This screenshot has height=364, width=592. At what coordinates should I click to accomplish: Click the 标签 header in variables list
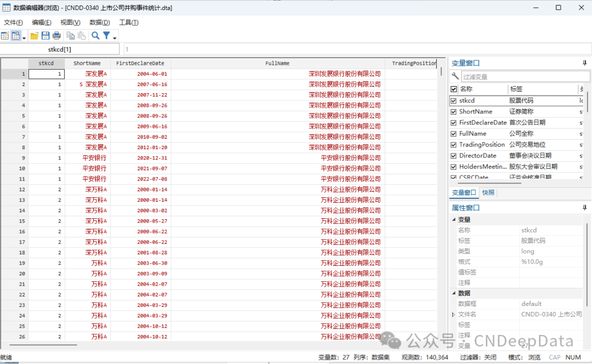tap(516, 89)
